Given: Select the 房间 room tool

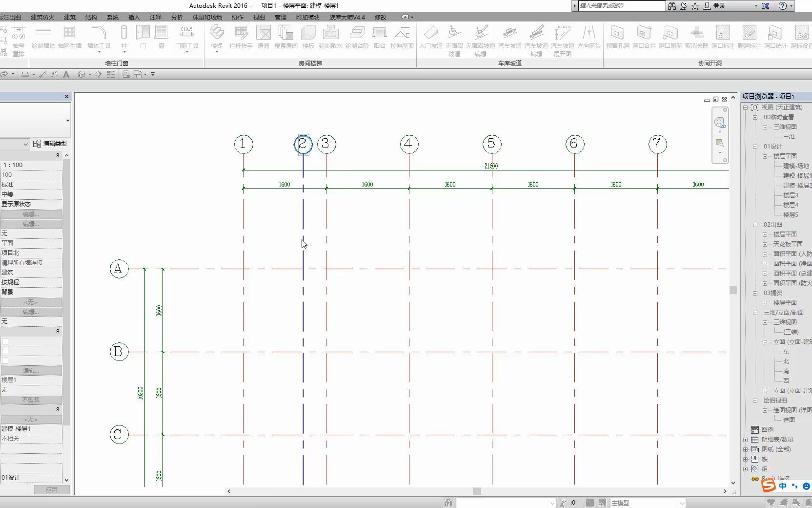Looking at the screenshot, I should click(264, 37).
